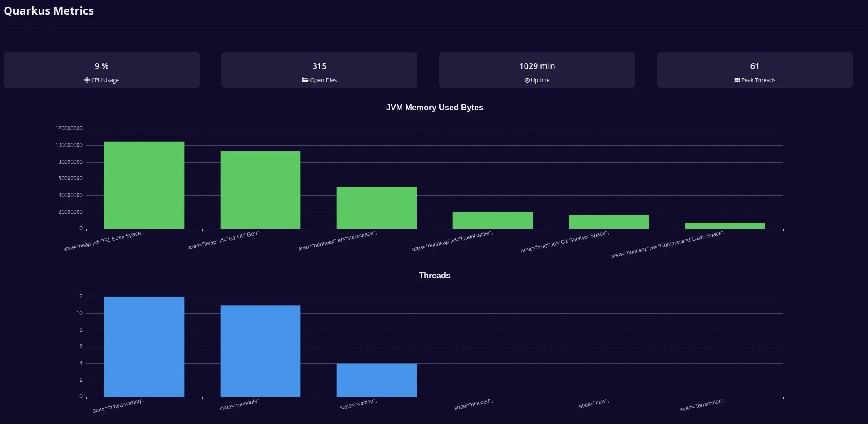Click the Peak Threads label
Screen dimensions: 868x424
(758, 80)
